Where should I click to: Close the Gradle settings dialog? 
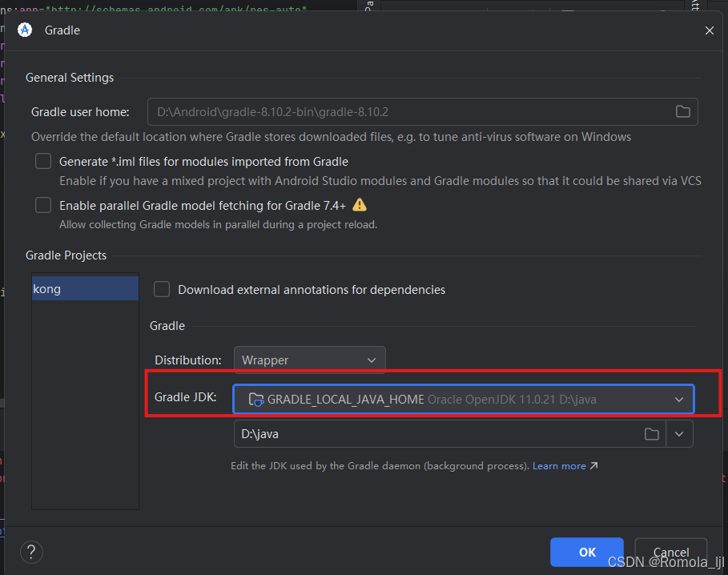[x=709, y=30]
